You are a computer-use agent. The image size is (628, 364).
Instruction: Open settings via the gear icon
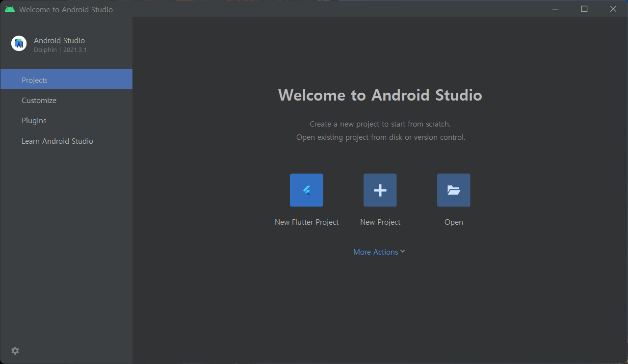pyautogui.click(x=15, y=351)
